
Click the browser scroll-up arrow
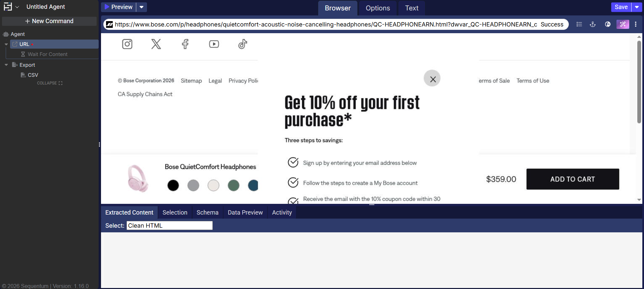[x=639, y=37]
